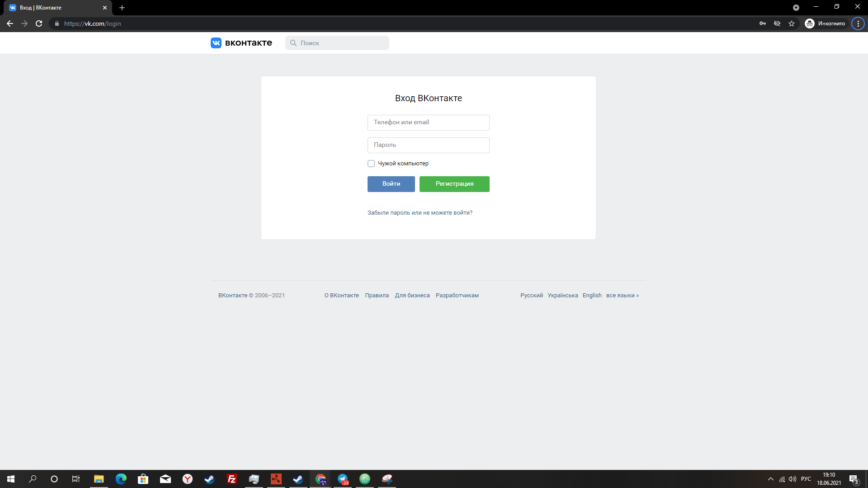868x488 pixels.
Task: Switch to Chrome incognito taskbar icon
Action: 321,479
